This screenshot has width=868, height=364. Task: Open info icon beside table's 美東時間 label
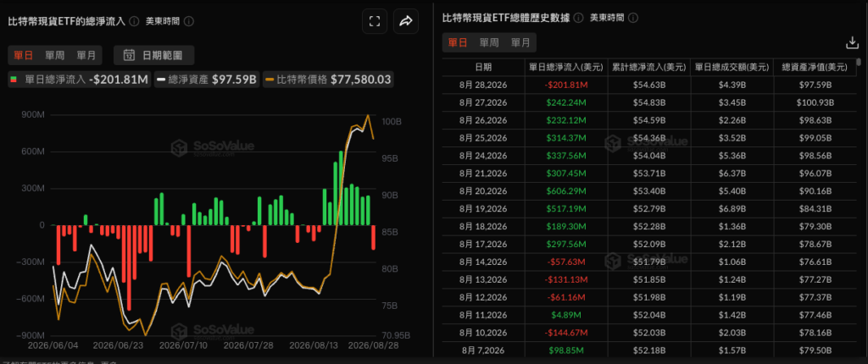633,18
